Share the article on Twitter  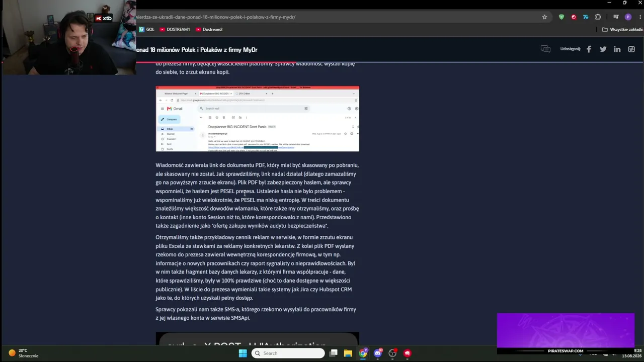pyautogui.click(x=603, y=49)
